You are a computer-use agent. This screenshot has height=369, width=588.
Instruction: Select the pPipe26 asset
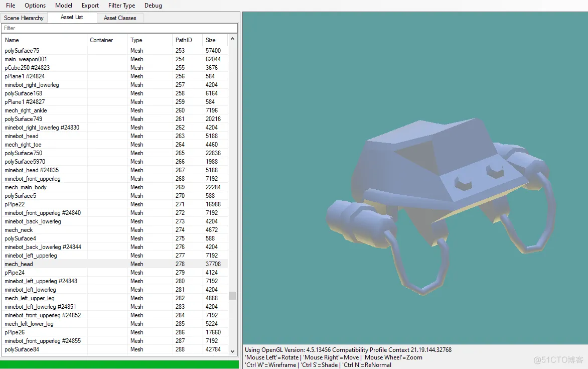[115, 332]
